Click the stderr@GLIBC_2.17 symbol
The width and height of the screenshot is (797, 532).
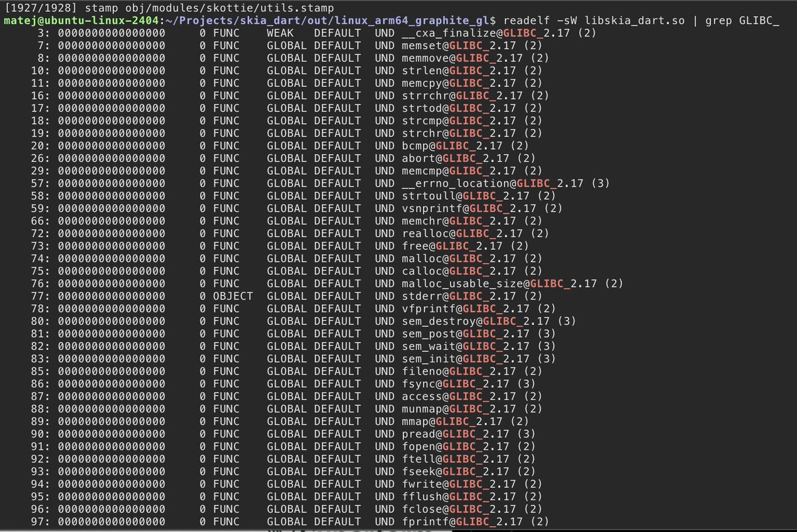[458, 296]
